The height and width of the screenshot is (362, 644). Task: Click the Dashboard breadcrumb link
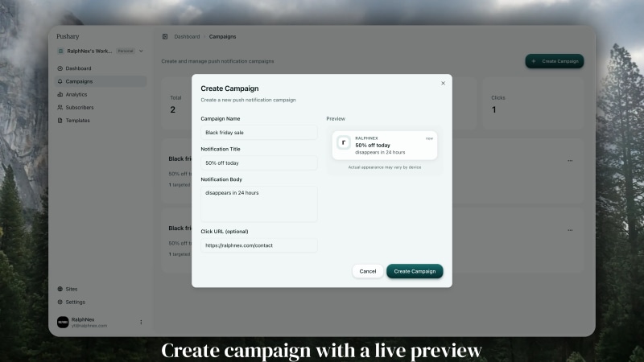coord(187,36)
